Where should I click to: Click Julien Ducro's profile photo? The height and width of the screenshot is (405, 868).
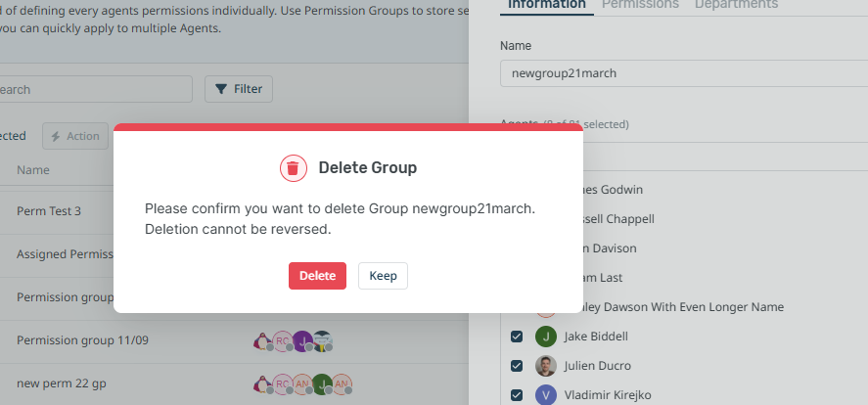546,366
